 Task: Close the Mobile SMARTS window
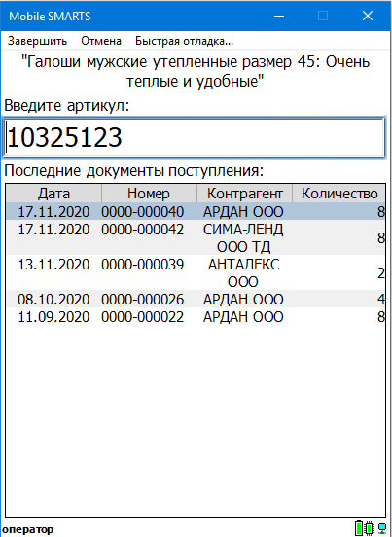click(368, 16)
